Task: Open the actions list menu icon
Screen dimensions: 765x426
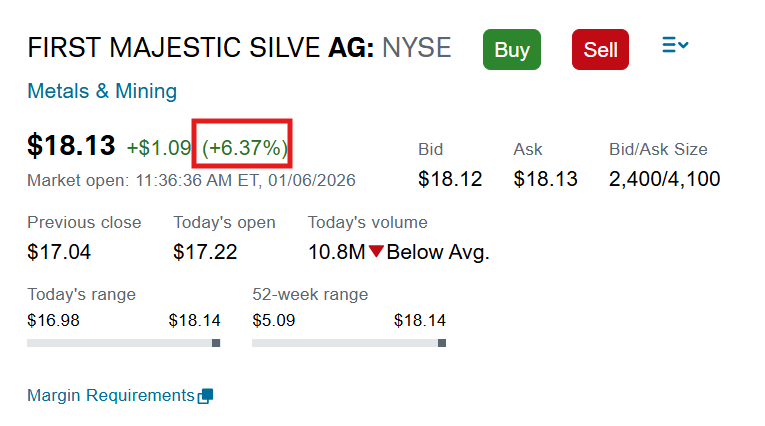Action: pyautogui.click(x=675, y=46)
